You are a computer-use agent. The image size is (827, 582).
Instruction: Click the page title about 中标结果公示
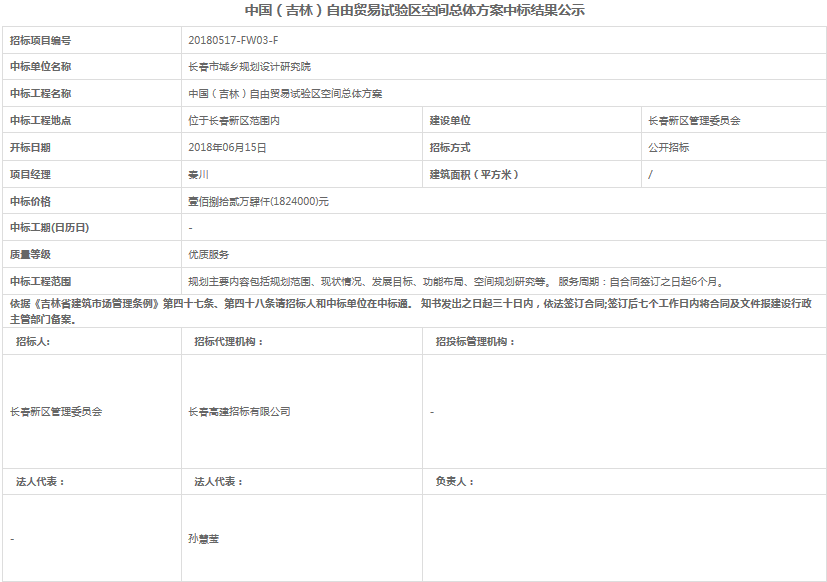[414, 11]
